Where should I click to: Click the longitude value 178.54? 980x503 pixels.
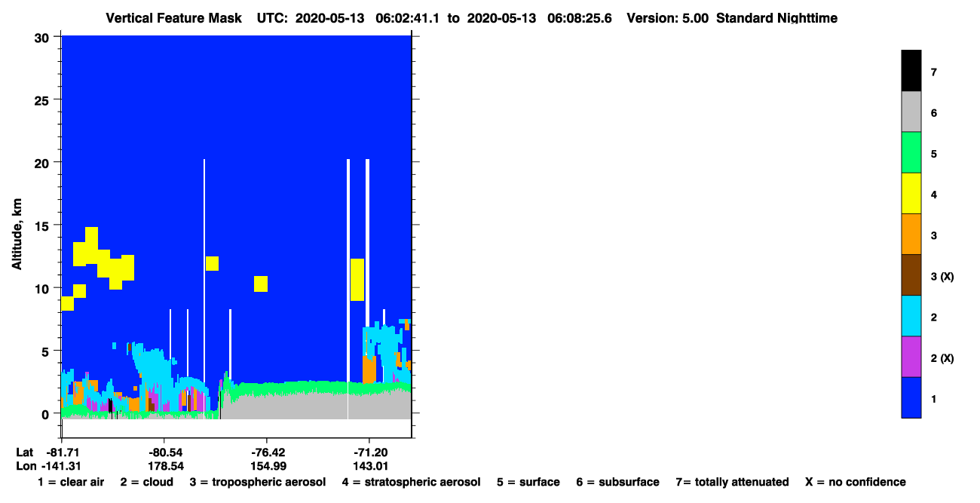[x=164, y=466]
